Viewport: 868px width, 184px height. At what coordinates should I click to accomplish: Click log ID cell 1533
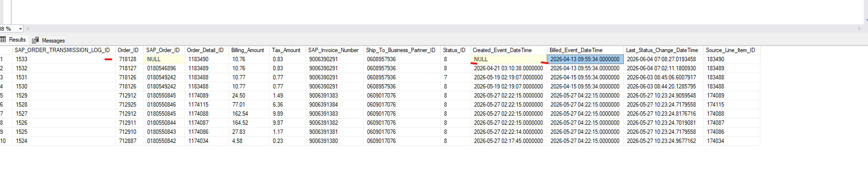pyautogui.click(x=63, y=59)
